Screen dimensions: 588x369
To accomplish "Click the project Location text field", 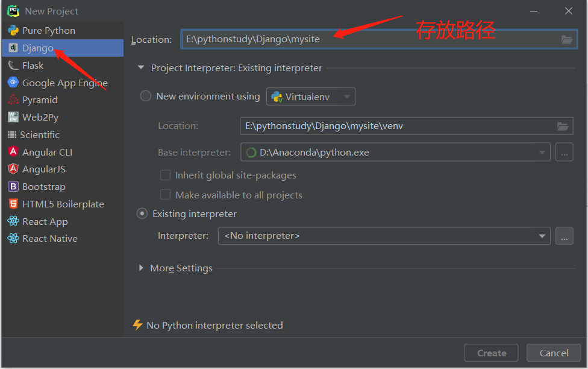I will click(x=367, y=40).
